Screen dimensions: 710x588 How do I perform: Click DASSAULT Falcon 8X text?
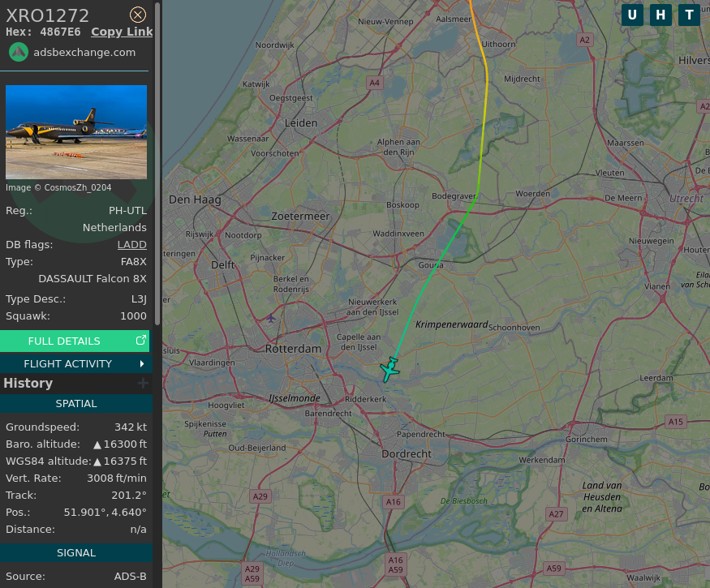(93, 278)
